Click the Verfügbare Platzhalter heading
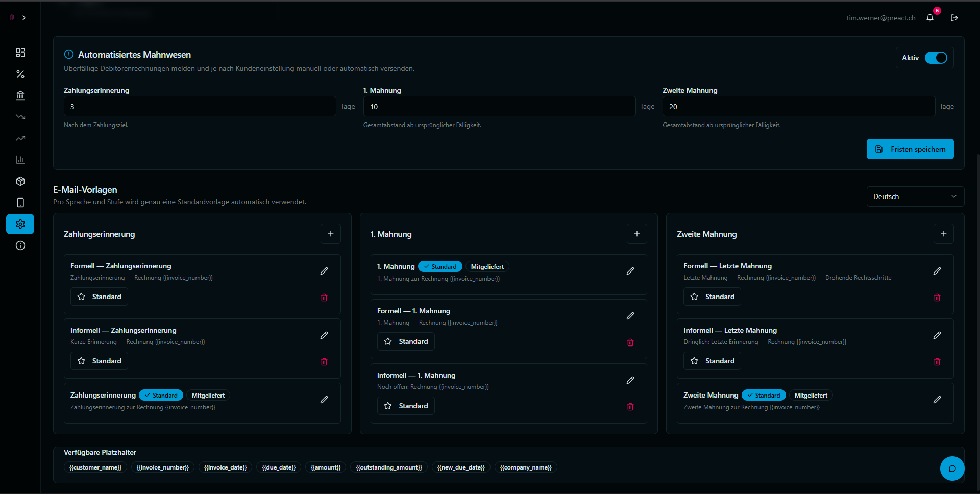 pyautogui.click(x=100, y=452)
